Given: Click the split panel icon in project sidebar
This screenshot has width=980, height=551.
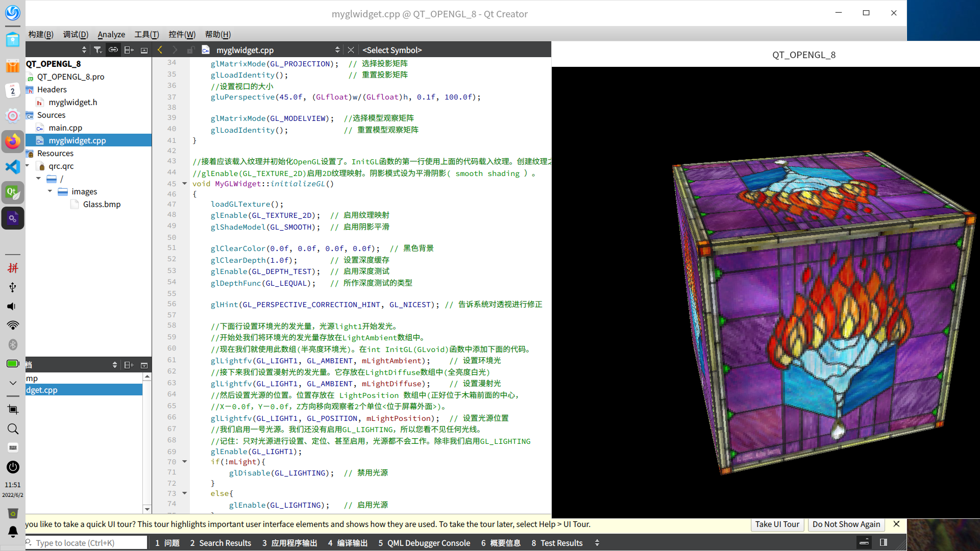Looking at the screenshot, I should coord(129,50).
